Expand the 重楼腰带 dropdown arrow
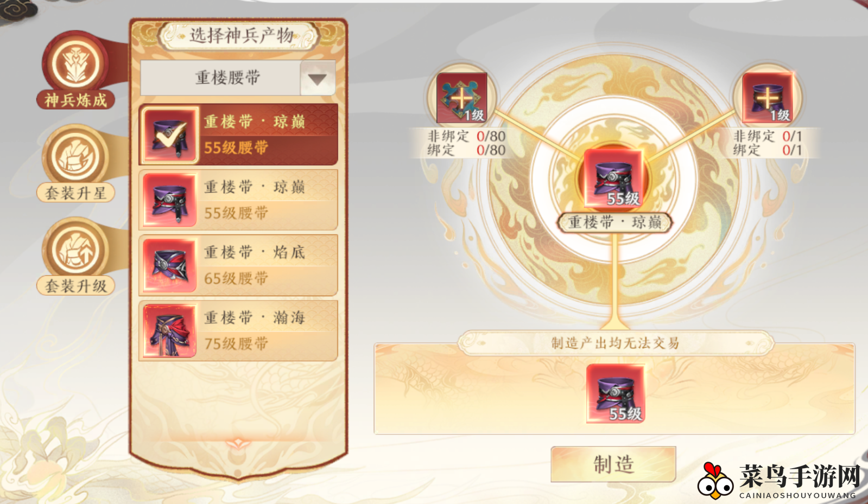This screenshot has height=504, width=868. (x=317, y=79)
